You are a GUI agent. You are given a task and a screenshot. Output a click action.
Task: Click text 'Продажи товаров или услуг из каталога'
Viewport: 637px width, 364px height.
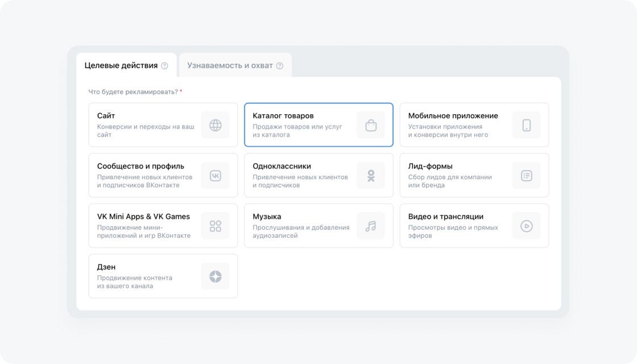pyautogui.click(x=297, y=130)
